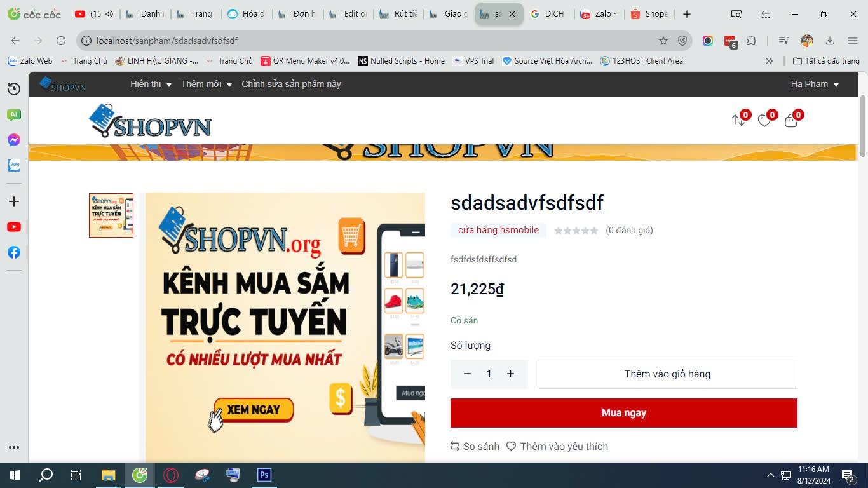This screenshot has height=488, width=868.
Task: Open browsing history from the sidebar
Action: point(13,89)
